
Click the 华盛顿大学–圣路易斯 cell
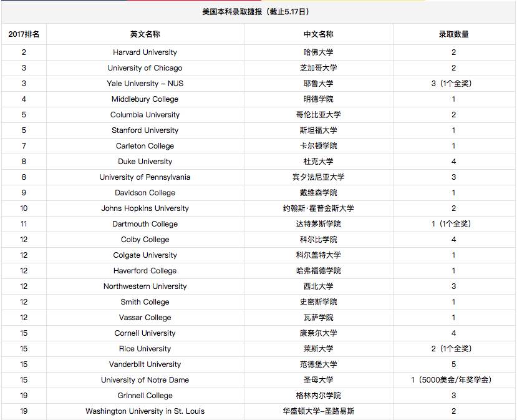(319, 411)
